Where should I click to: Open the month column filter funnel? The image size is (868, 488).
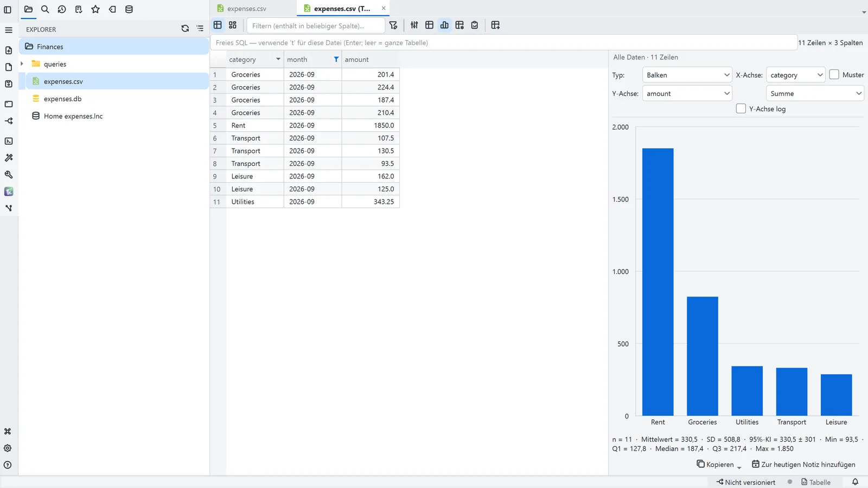point(336,59)
